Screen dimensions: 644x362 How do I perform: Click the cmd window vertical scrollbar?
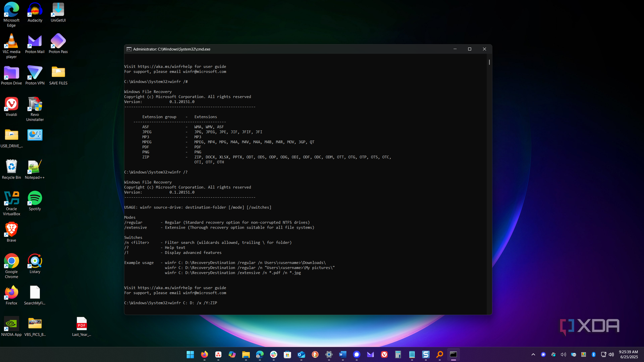[x=489, y=62]
